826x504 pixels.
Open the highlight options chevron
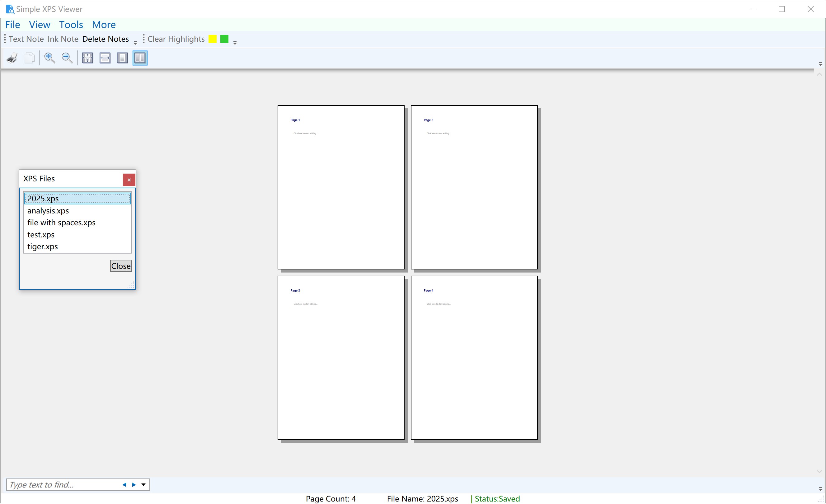pyautogui.click(x=235, y=42)
